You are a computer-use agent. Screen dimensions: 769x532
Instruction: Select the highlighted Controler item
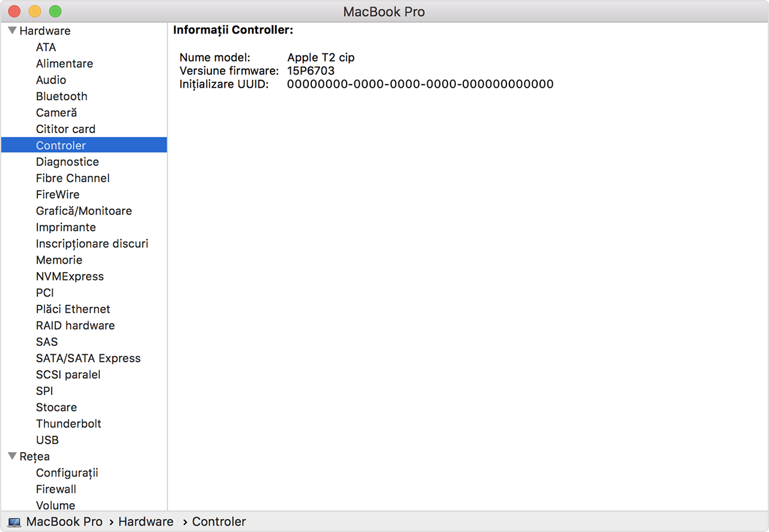pos(61,145)
